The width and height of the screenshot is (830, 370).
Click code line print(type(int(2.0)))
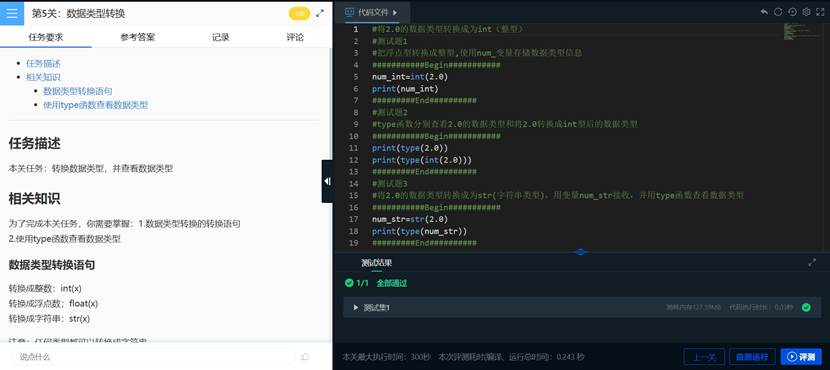422,160
